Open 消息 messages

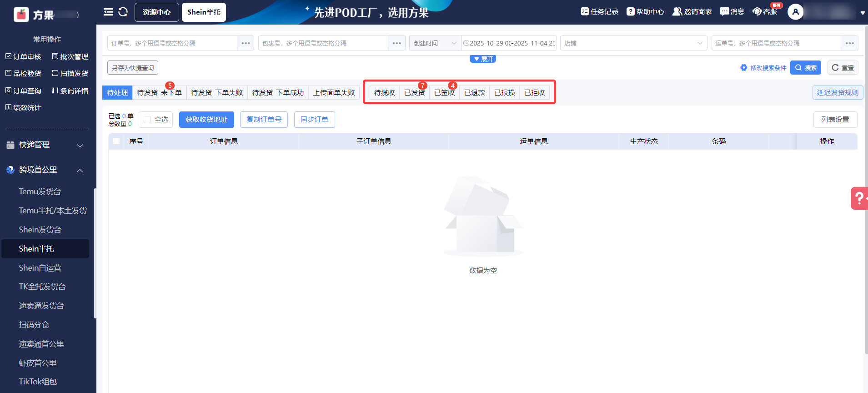point(732,11)
